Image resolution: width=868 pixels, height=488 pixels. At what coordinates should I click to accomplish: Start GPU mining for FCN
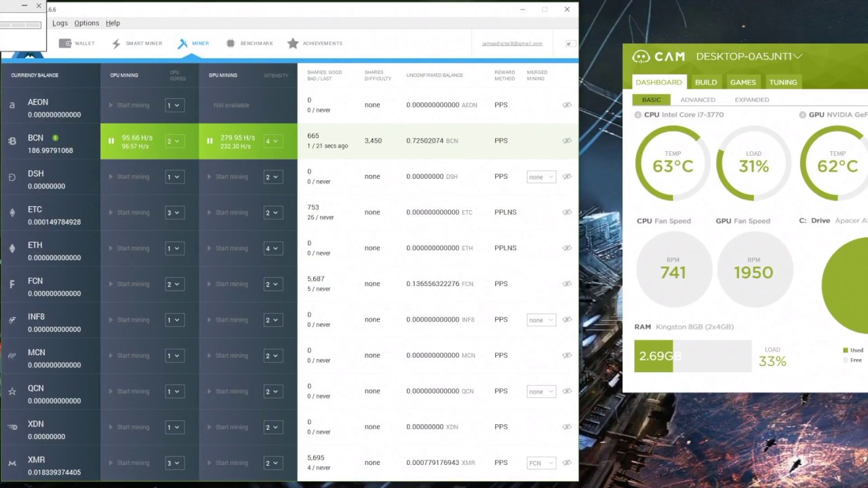(x=227, y=285)
